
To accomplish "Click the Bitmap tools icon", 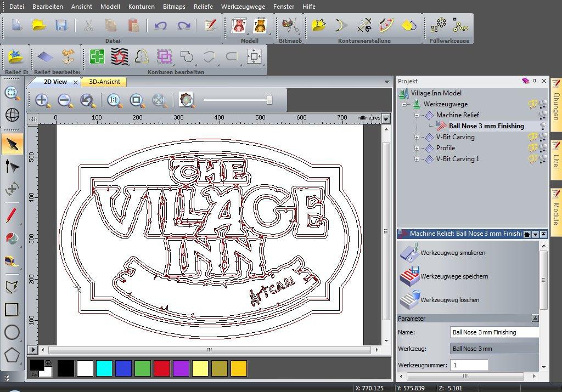I will point(290,25).
